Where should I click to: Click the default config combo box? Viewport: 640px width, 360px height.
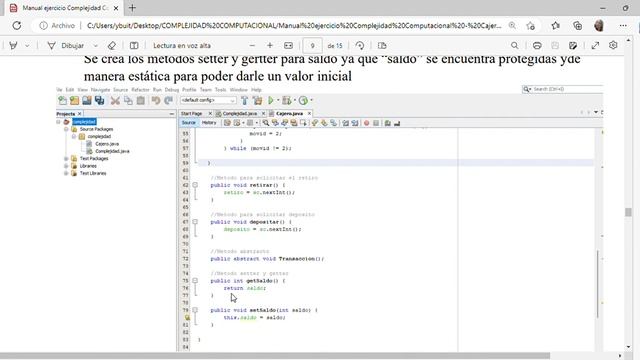[x=208, y=100]
